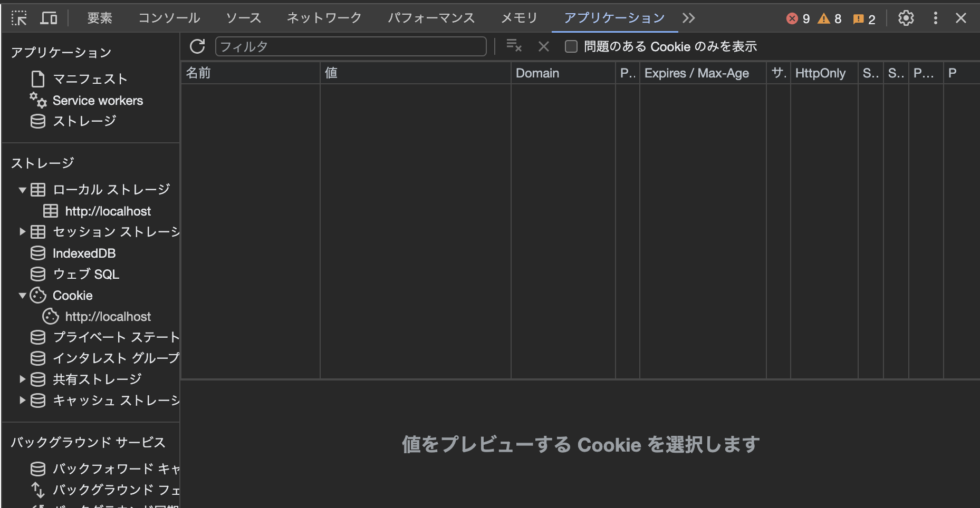
Task: Open the Manifest panel
Action: (89, 79)
